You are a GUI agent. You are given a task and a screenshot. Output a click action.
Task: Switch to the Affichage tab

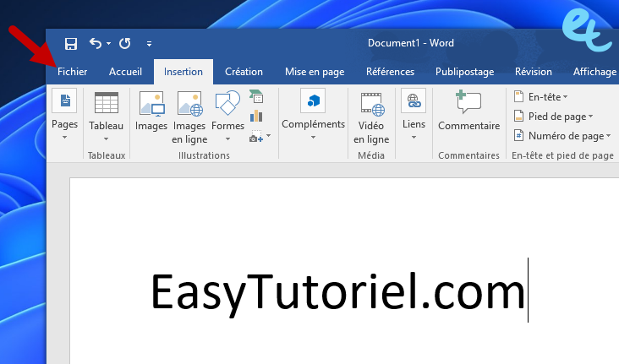594,72
